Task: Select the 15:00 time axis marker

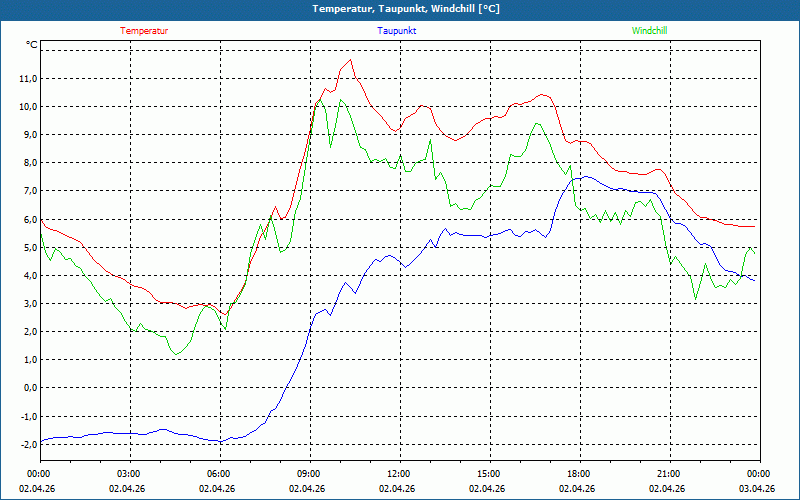Action: pyautogui.click(x=488, y=474)
